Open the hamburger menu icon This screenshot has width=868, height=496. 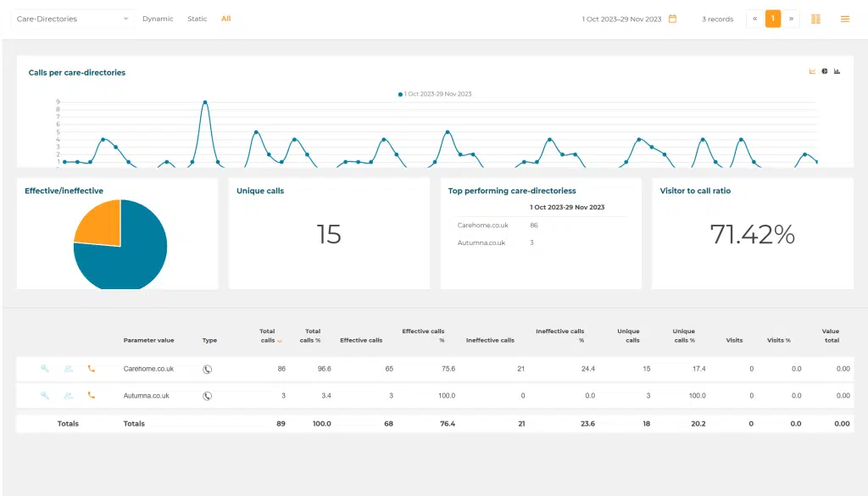point(845,19)
